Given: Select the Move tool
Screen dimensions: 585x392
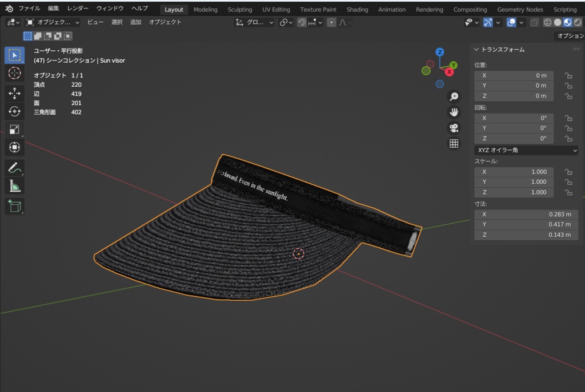Looking at the screenshot, I should point(14,93).
